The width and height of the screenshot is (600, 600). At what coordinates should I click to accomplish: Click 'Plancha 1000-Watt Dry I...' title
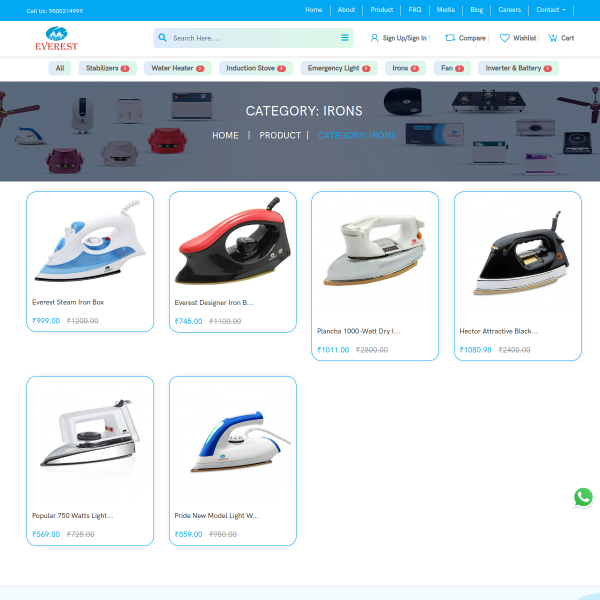[359, 331]
